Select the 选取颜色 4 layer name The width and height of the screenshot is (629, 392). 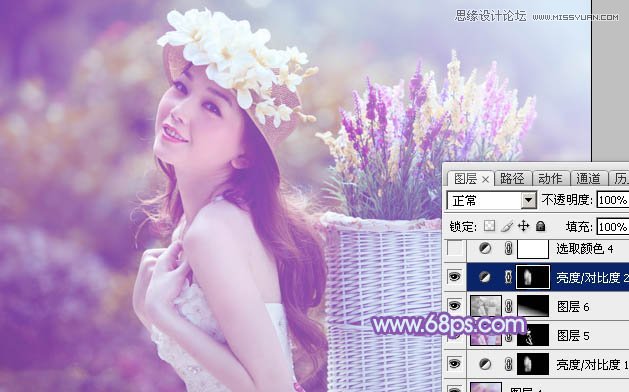(584, 249)
